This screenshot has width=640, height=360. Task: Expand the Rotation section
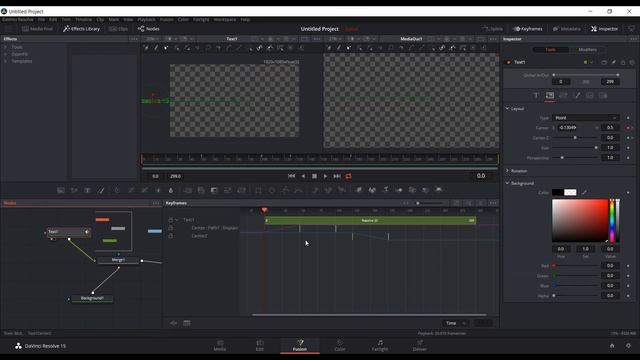click(x=507, y=171)
